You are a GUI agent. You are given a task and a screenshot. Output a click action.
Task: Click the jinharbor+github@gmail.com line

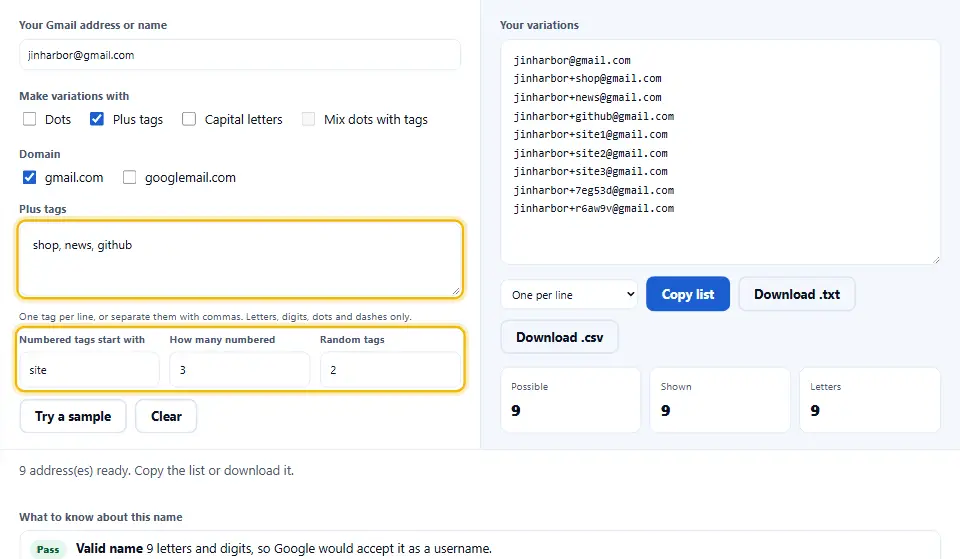tap(593, 116)
